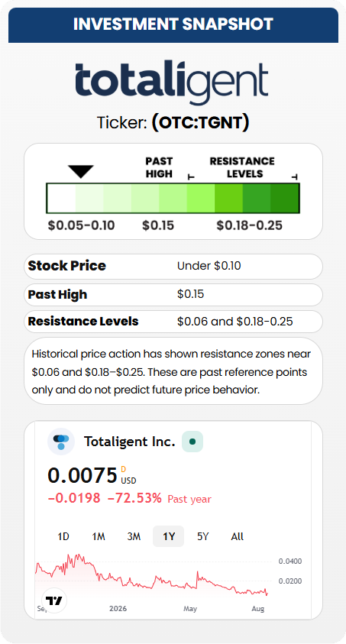
Task: Click the black triangle price marker
Action: click(81, 171)
